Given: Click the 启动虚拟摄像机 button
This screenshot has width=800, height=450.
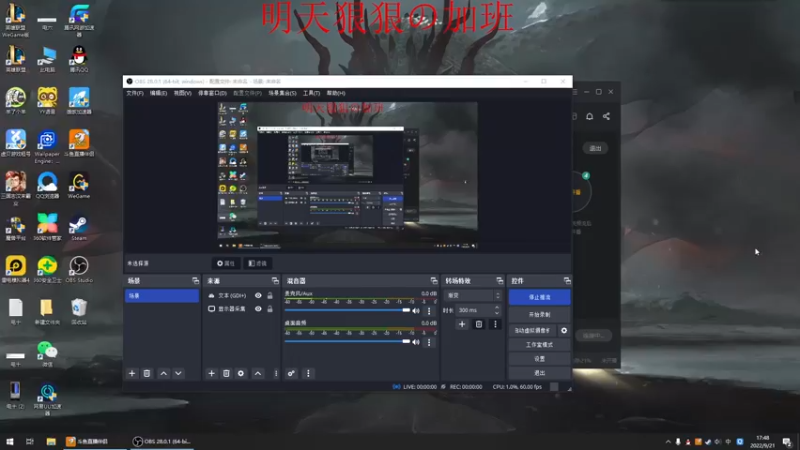Looking at the screenshot, I should click(x=532, y=331).
